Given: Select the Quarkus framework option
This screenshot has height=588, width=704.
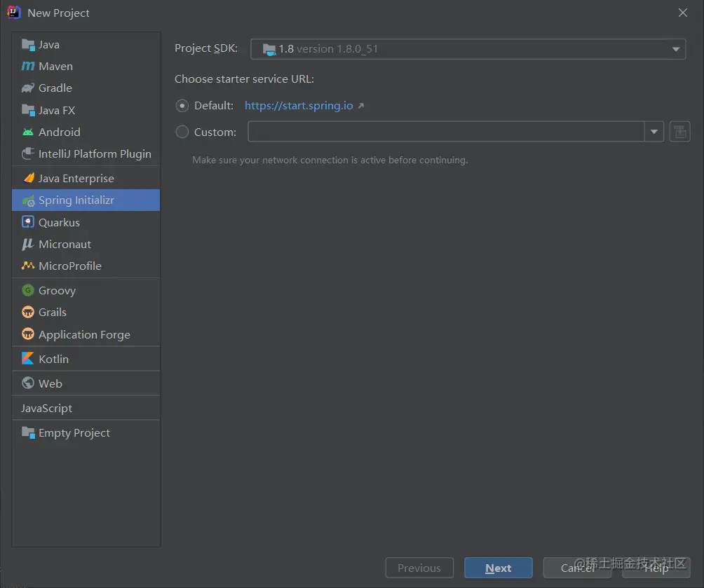Looking at the screenshot, I should (59, 222).
